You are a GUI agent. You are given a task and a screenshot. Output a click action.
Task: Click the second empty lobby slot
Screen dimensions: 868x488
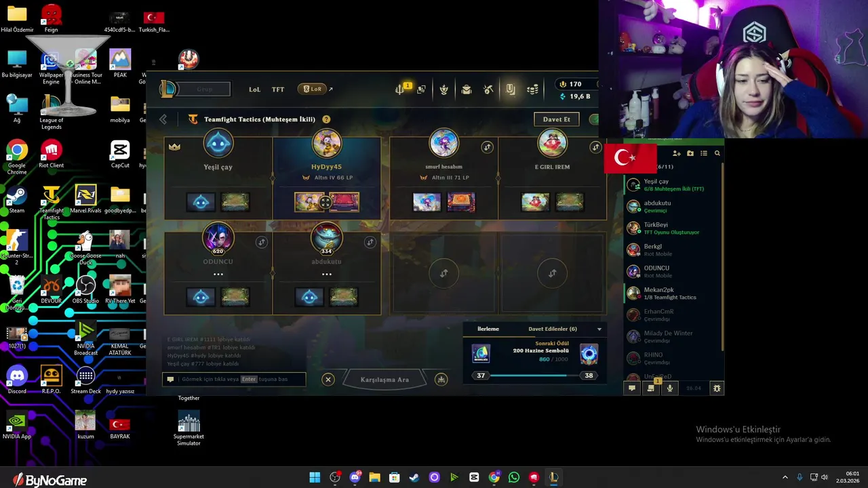click(x=552, y=273)
